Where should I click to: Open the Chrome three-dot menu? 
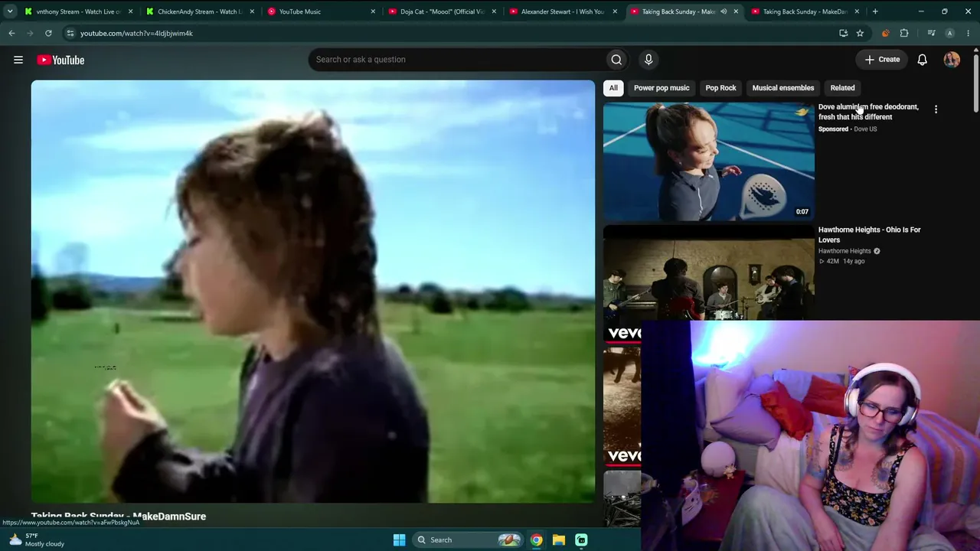coord(968,33)
